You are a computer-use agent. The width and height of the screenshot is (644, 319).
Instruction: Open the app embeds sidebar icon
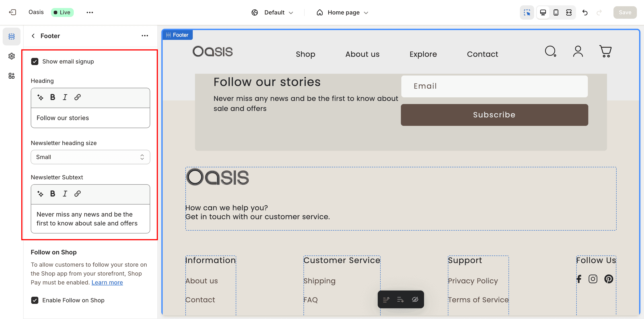tap(12, 76)
